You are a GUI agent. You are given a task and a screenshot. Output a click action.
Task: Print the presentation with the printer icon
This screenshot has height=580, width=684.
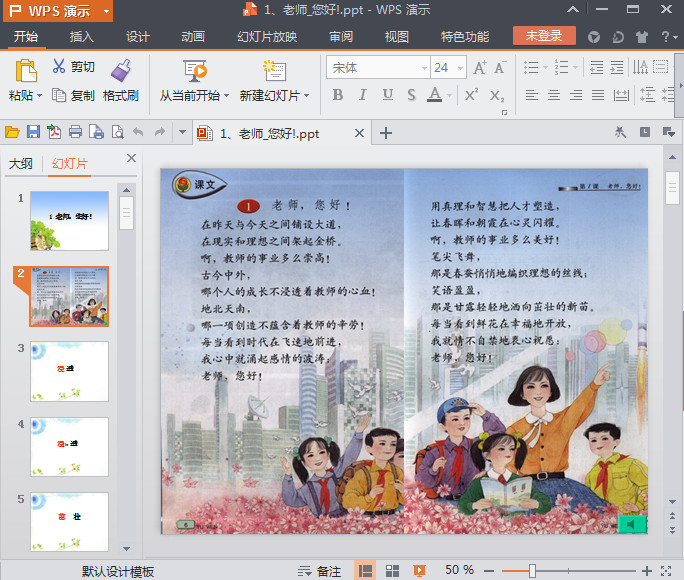point(75,132)
